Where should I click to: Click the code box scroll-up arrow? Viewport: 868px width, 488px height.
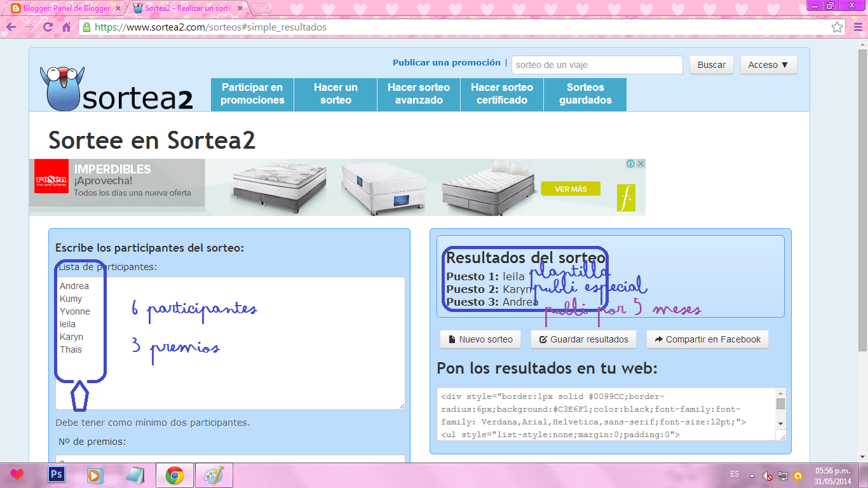(x=780, y=393)
